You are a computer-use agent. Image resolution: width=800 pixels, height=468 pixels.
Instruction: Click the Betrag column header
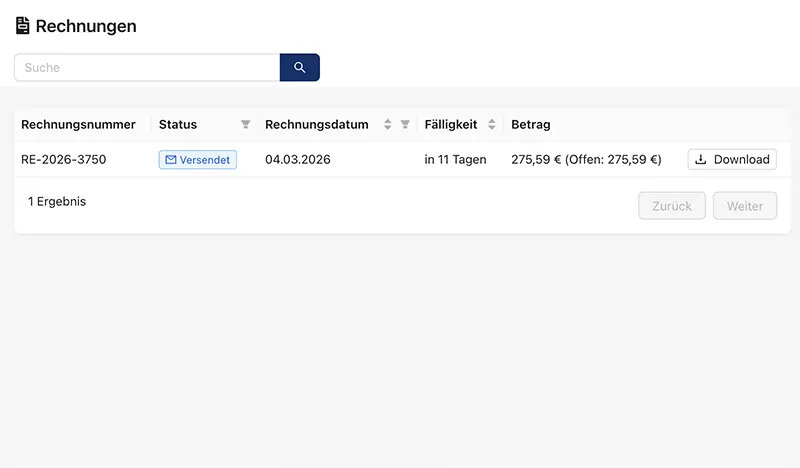[531, 125]
